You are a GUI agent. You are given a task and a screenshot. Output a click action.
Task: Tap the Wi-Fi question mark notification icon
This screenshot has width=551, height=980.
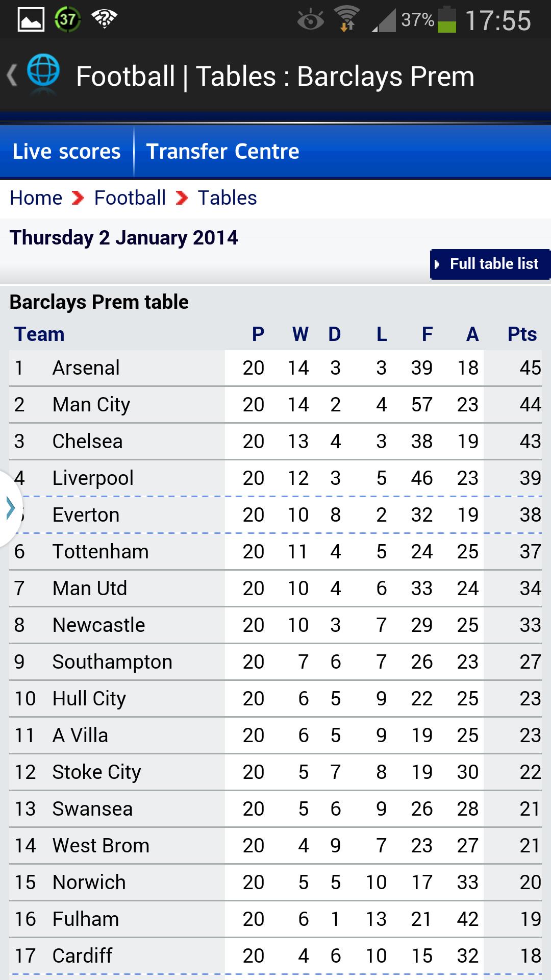click(104, 20)
